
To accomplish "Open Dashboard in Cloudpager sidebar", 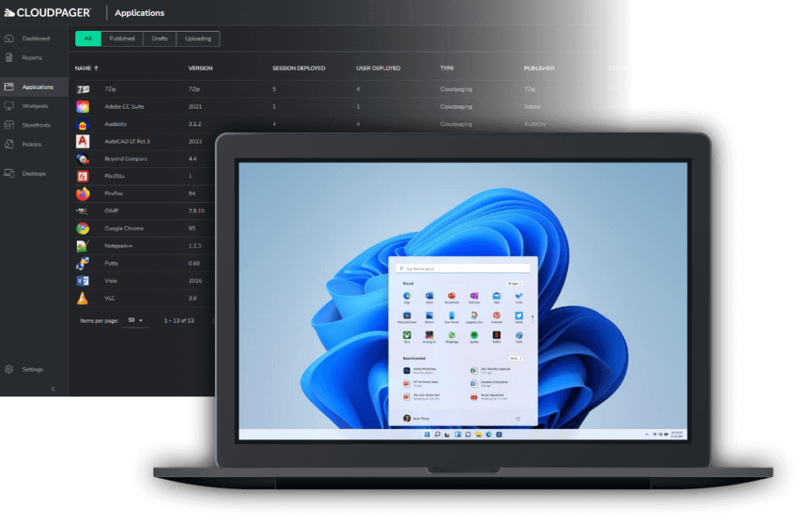I will [x=27, y=39].
